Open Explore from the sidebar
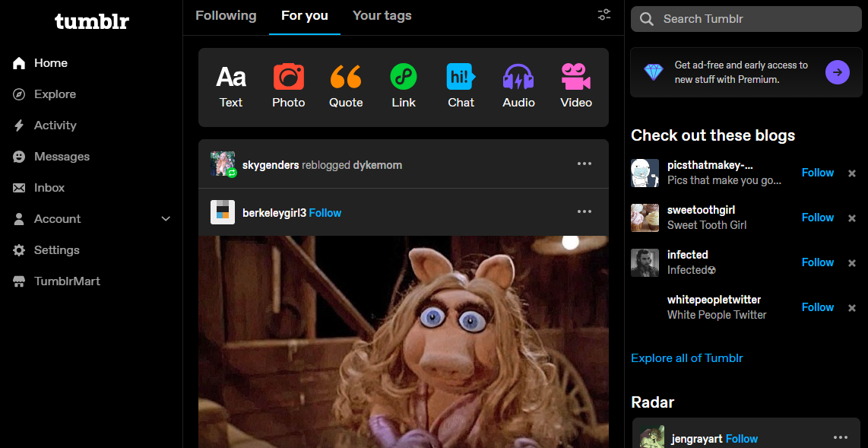 55,94
